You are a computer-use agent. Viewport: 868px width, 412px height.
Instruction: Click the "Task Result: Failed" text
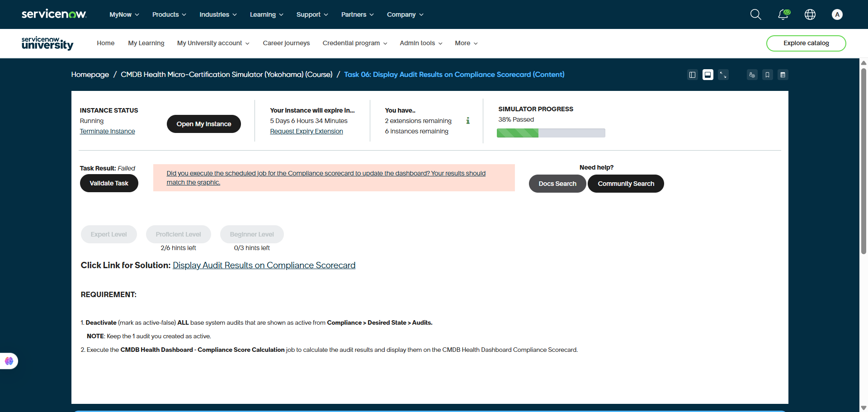point(108,168)
